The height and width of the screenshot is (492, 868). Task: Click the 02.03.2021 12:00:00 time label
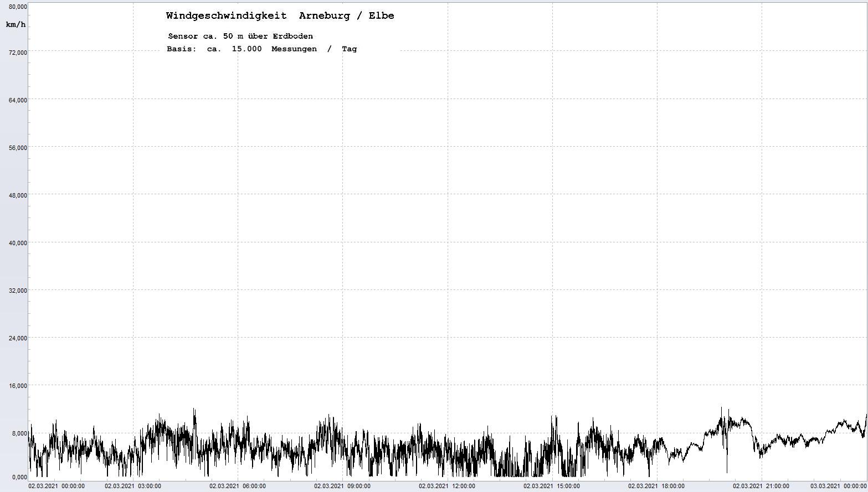tap(447, 486)
